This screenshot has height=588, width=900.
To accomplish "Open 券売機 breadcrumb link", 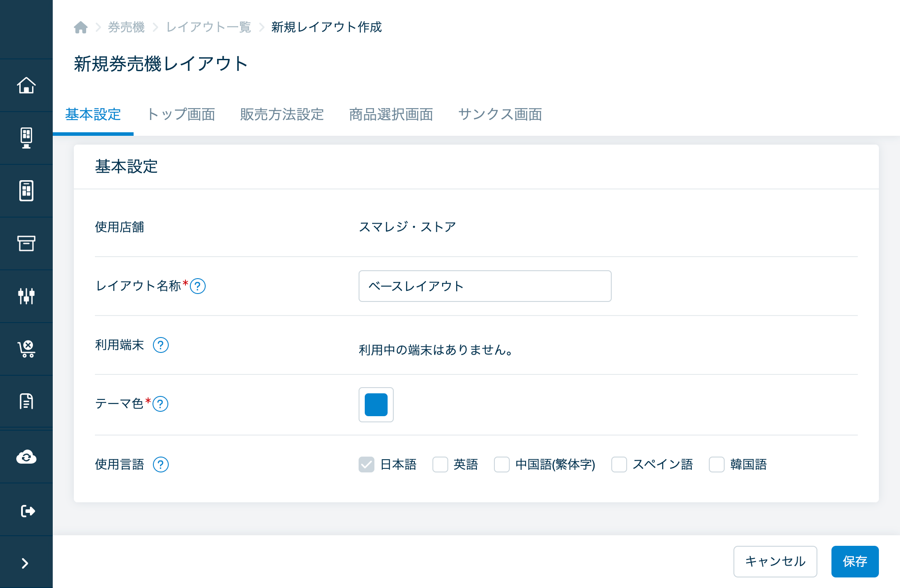I will [x=127, y=27].
